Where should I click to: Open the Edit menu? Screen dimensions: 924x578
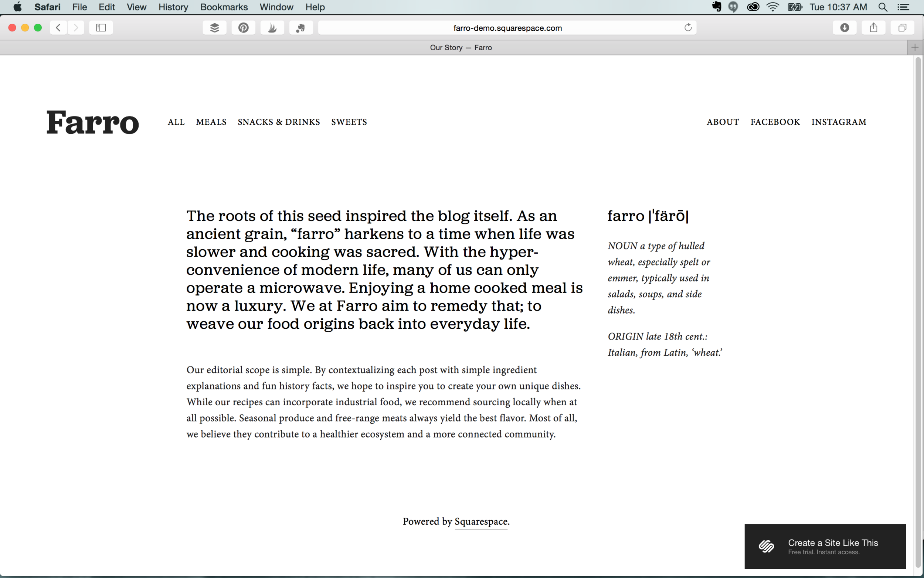point(106,7)
